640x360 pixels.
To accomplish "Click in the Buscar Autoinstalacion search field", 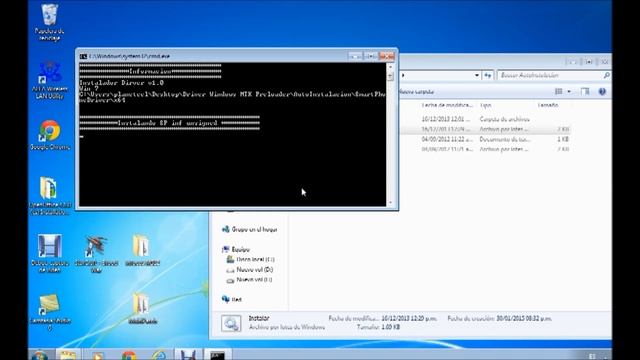I will click(550, 75).
